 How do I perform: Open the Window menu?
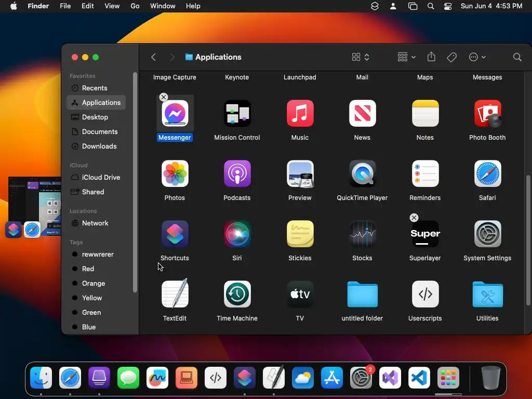(163, 6)
